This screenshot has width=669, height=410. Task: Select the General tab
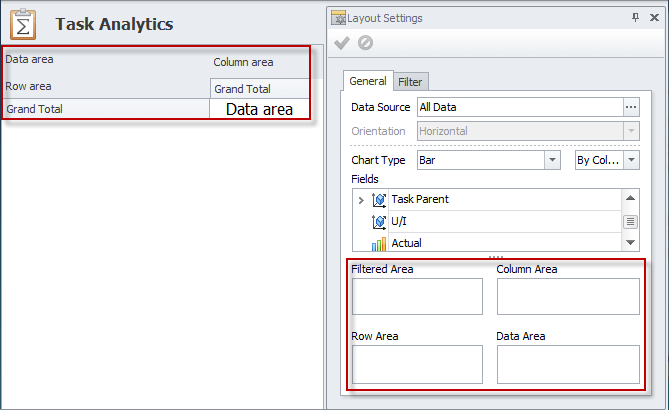pos(368,82)
